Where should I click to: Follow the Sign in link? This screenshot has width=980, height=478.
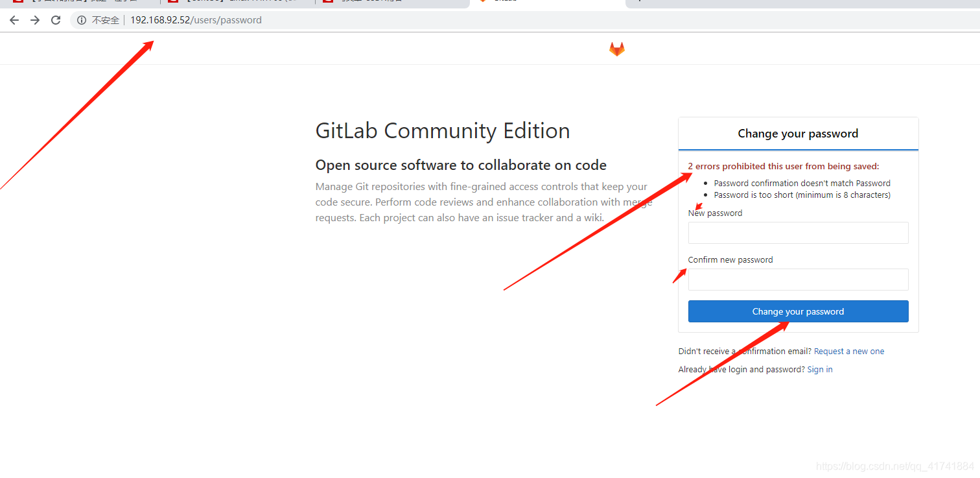(820, 369)
